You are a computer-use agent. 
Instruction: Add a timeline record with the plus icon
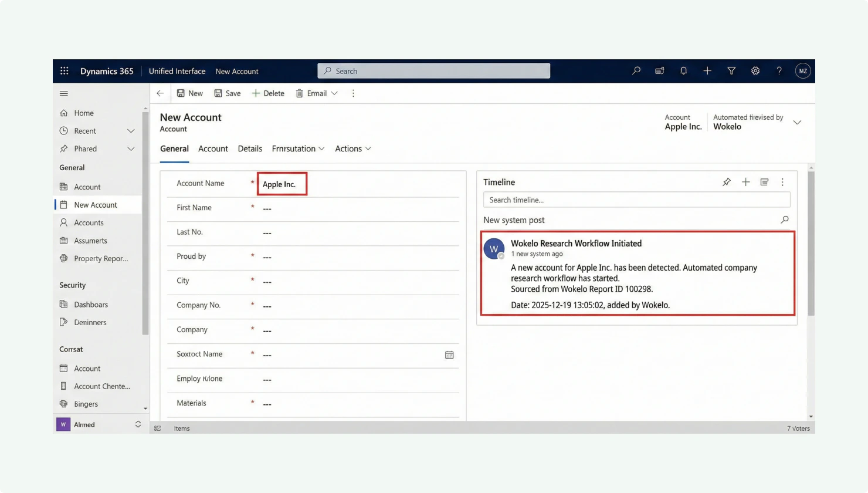click(x=745, y=182)
